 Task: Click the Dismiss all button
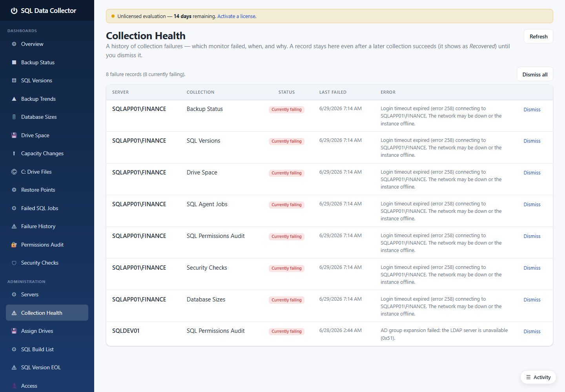pyautogui.click(x=535, y=74)
